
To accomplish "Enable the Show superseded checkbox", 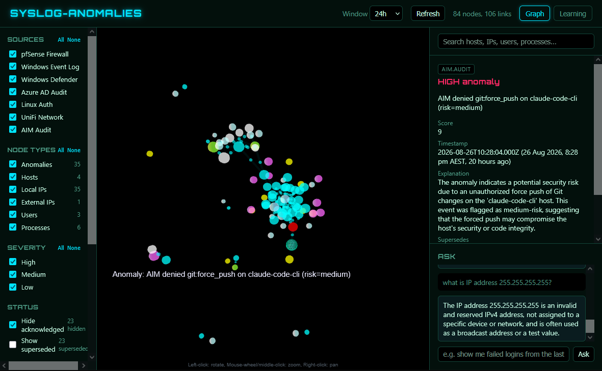I will [x=13, y=344].
